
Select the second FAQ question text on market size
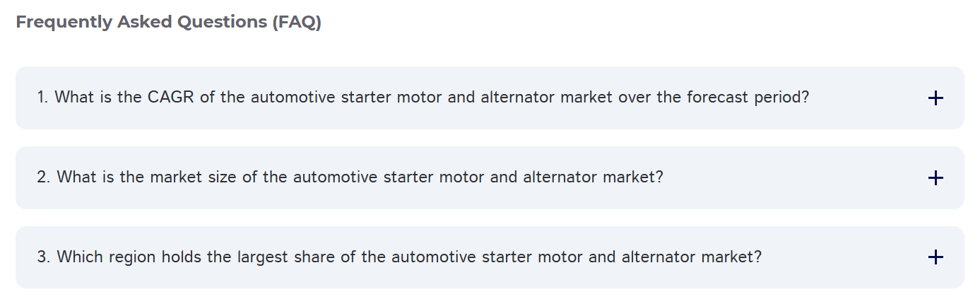coord(350,177)
